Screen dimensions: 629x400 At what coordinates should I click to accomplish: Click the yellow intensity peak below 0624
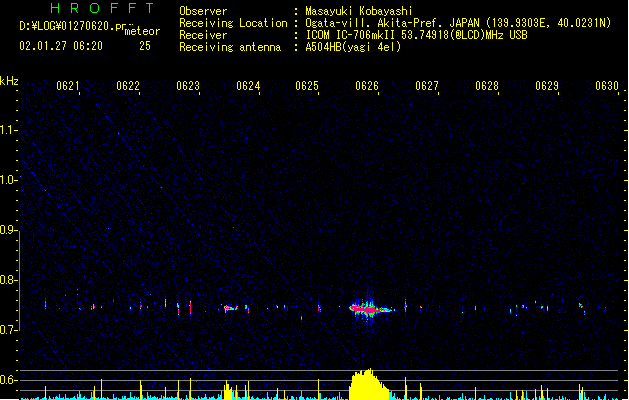pyautogui.click(x=227, y=390)
